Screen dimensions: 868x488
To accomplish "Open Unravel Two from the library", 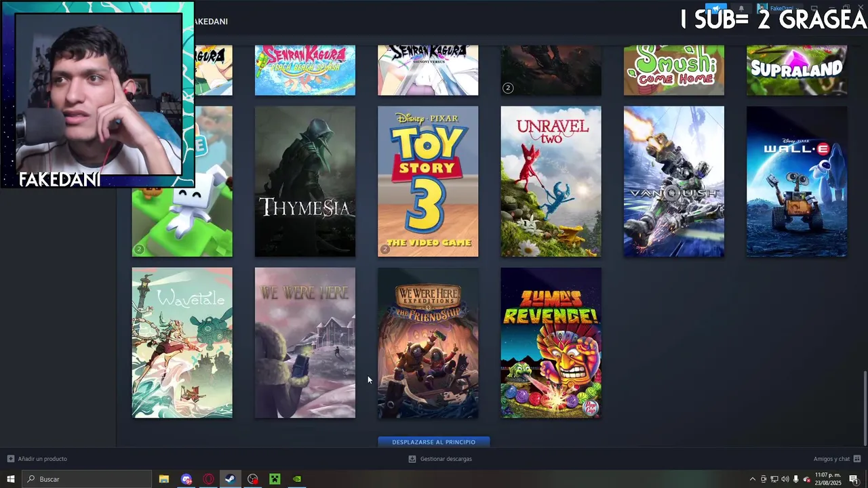I will 551,182.
